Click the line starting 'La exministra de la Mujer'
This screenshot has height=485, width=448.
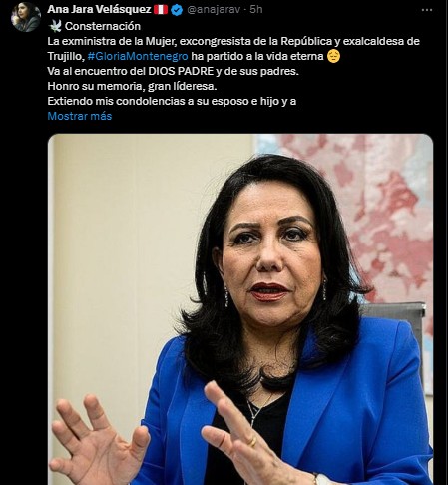point(233,41)
